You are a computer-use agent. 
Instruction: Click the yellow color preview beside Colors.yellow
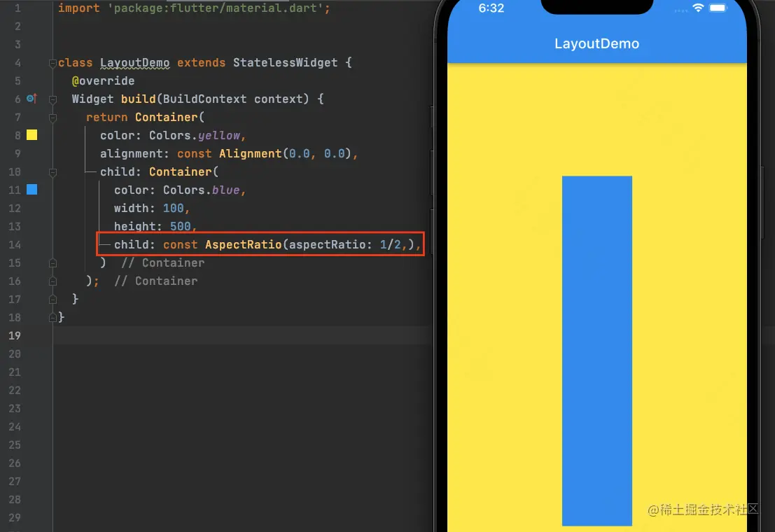click(x=31, y=135)
